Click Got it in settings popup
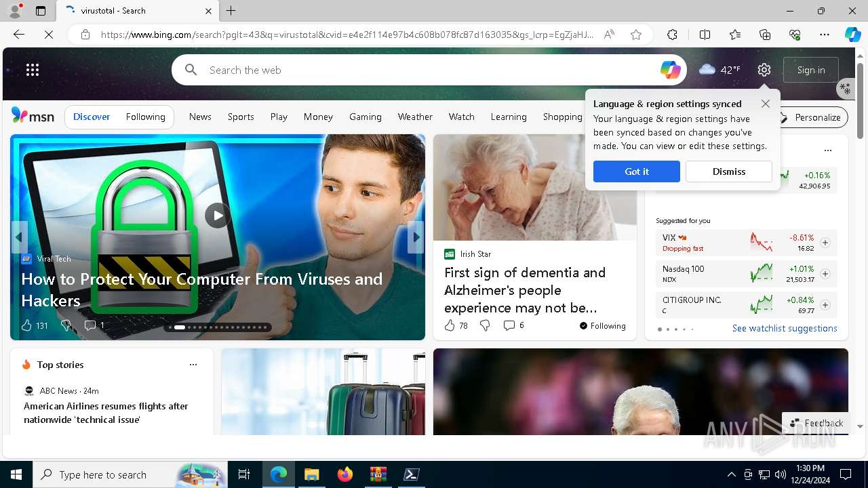868x488 pixels. [x=636, y=171]
